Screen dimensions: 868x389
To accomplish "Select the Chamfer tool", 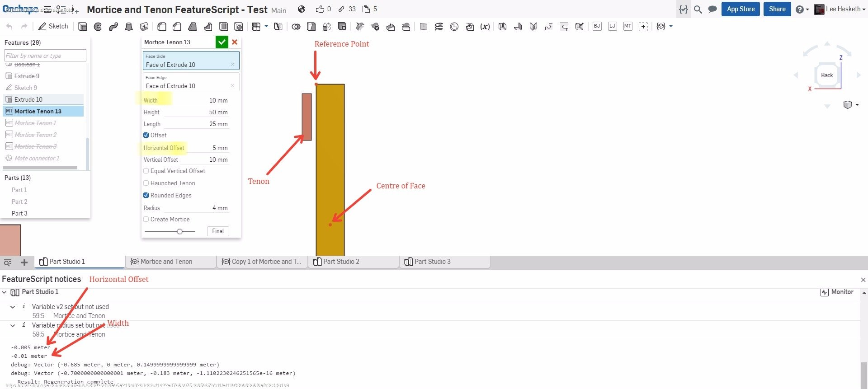I will point(177,27).
